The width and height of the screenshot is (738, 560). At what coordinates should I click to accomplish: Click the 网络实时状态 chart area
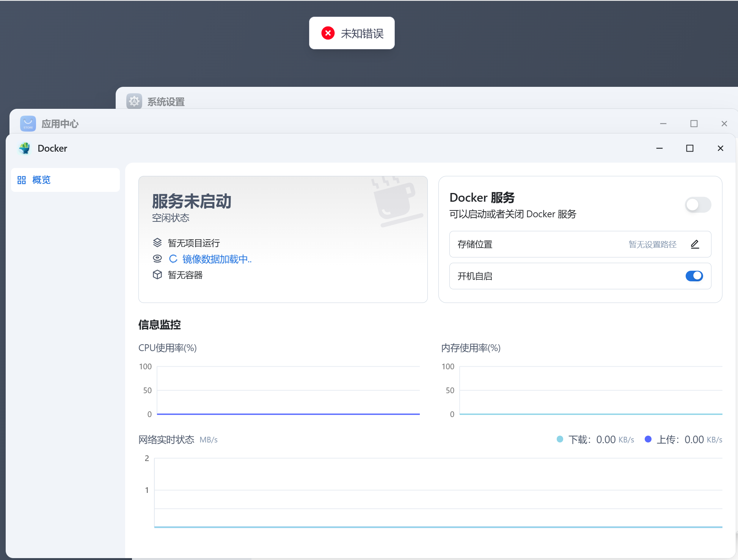[438, 493]
